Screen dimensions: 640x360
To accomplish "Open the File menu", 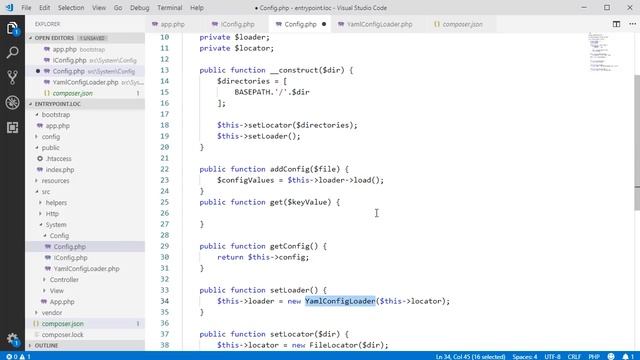I will [x=26, y=8].
